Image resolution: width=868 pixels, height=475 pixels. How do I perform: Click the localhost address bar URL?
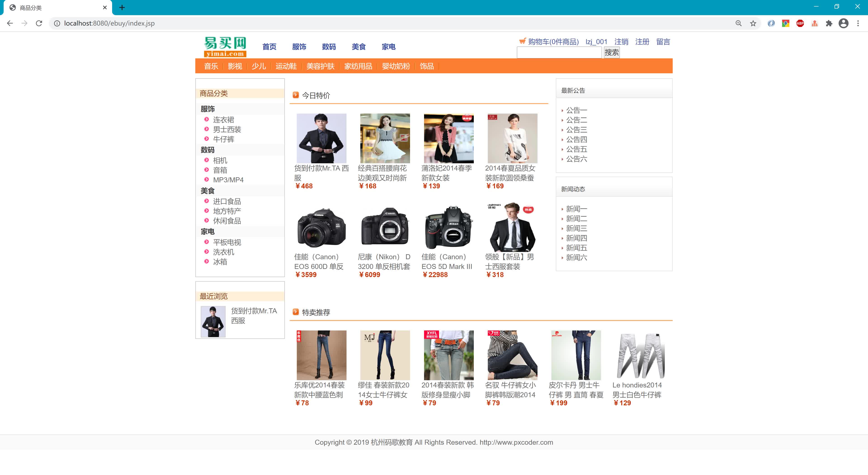tap(109, 23)
